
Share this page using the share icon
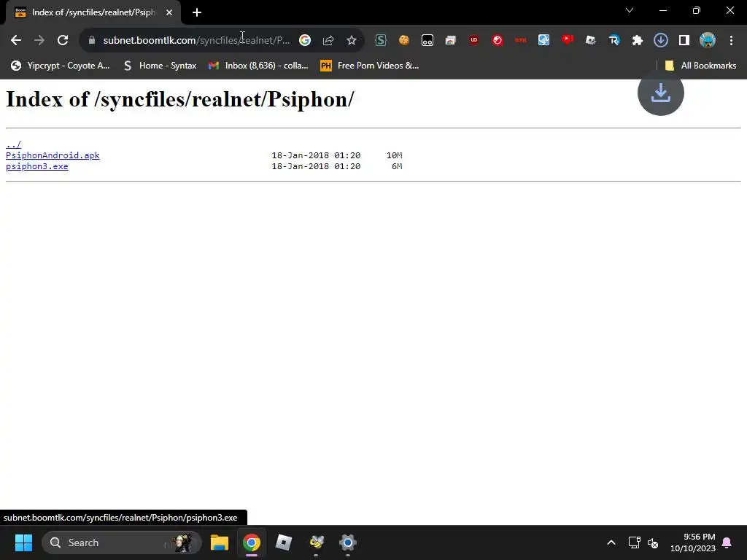[x=328, y=41]
